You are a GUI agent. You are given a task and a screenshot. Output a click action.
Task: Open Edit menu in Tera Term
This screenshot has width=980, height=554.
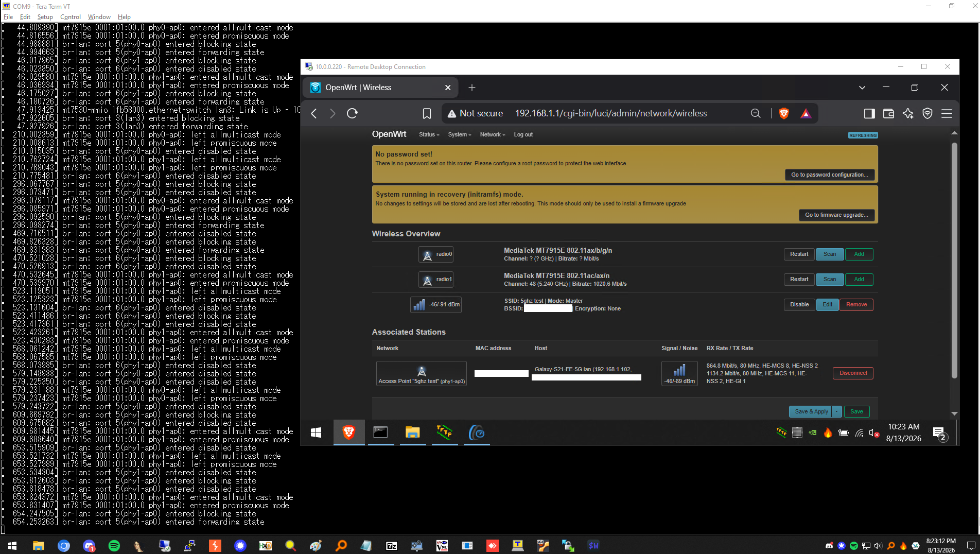[25, 17]
